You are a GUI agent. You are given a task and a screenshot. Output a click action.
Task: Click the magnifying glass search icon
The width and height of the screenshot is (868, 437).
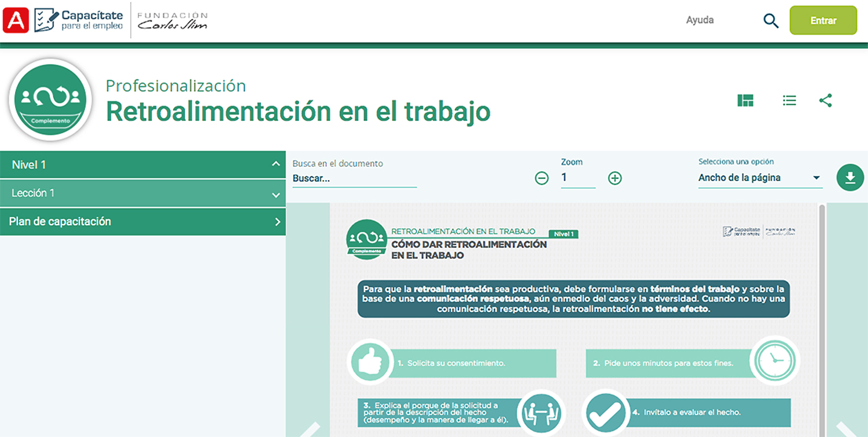(x=771, y=21)
